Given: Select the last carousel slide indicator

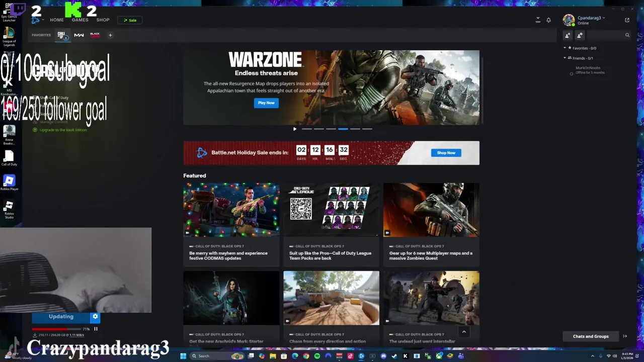Looking at the screenshot, I should tap(367, 129).
